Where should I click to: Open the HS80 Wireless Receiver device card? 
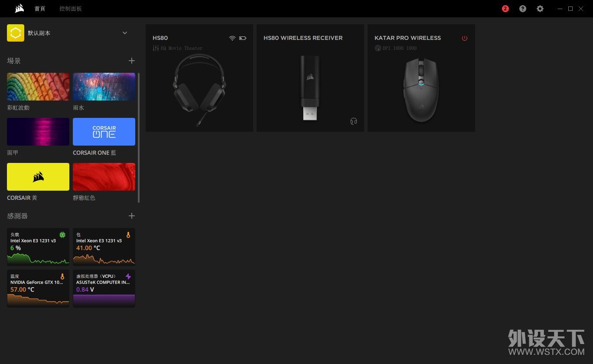coord(310,78)
